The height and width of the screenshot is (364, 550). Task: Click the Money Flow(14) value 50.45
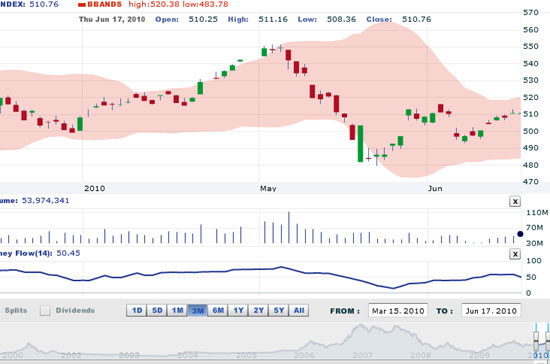point(68,253)
